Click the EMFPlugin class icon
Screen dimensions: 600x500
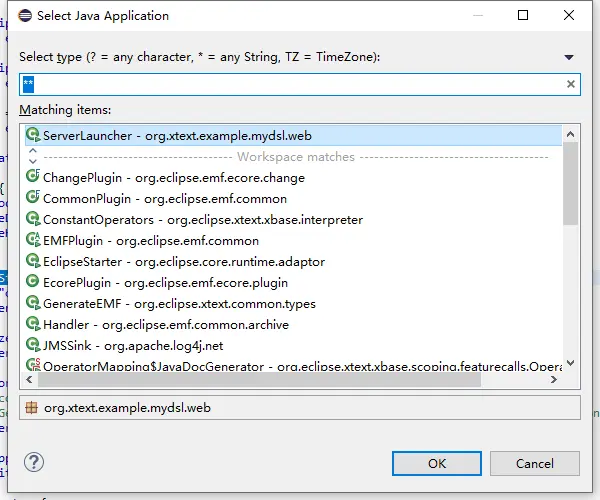click(33, 239)
